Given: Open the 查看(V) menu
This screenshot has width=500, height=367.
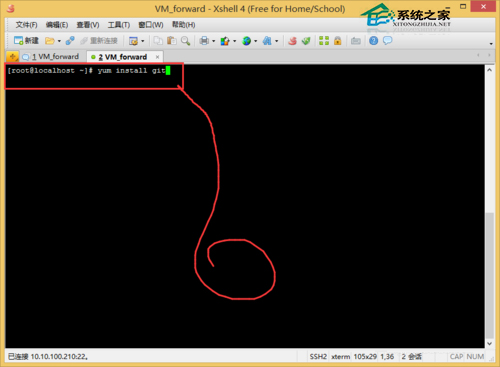Looking at the screenshot, I should (x=88, y=25).
